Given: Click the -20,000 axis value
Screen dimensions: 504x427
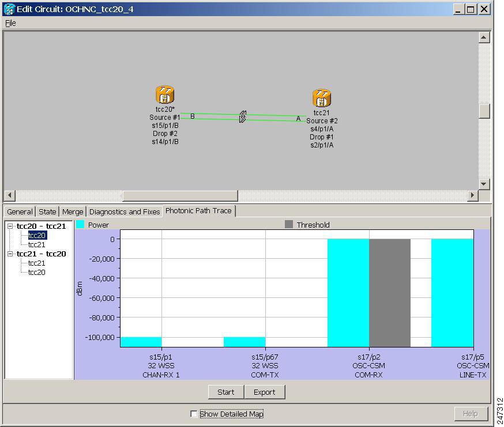Looking at the screenshot, I should [101, 259].
